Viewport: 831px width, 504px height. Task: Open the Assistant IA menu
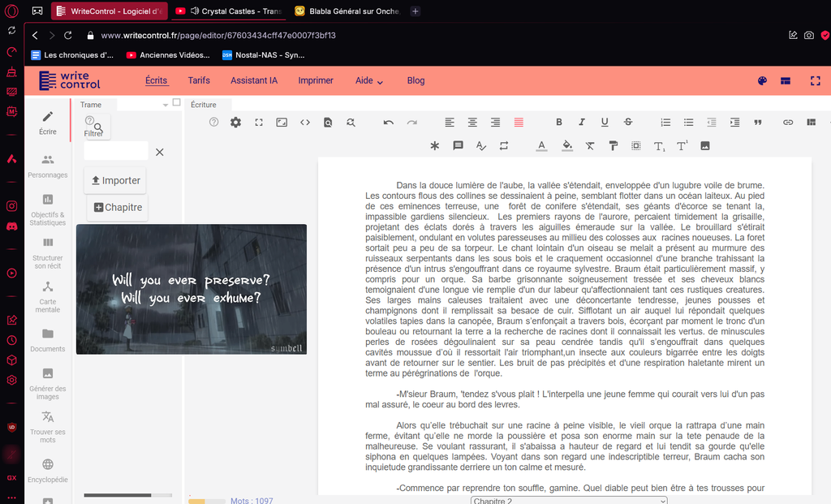click(x=254, y=81)
